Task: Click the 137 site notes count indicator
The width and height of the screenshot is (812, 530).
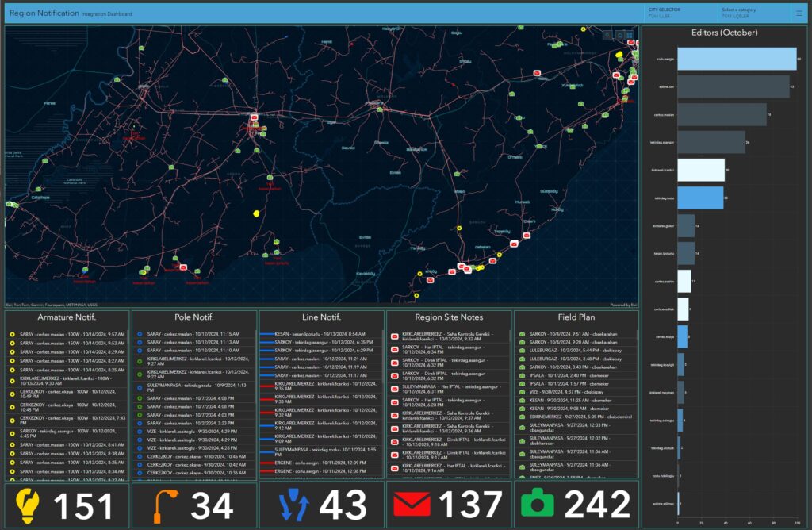Action: point(470,504)
